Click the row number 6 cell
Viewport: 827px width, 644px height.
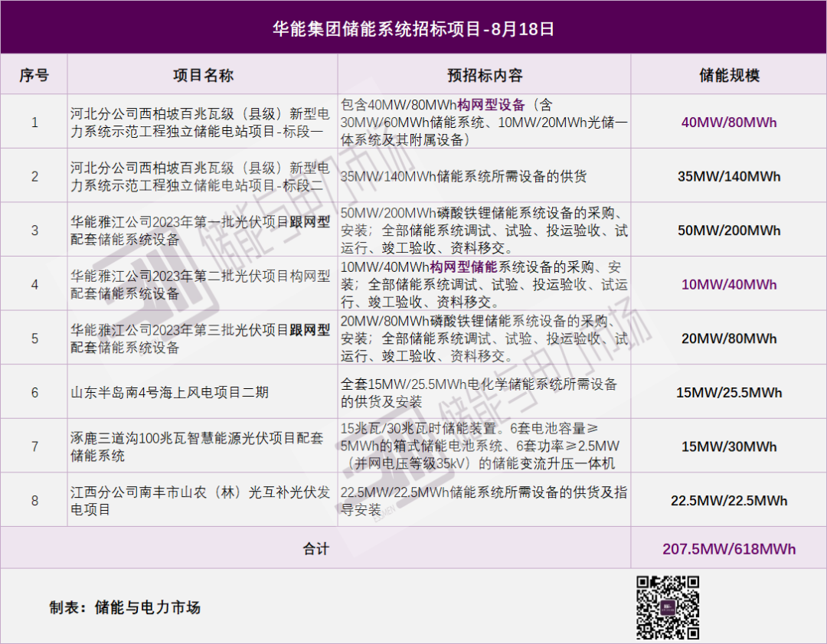coord(34,393)
